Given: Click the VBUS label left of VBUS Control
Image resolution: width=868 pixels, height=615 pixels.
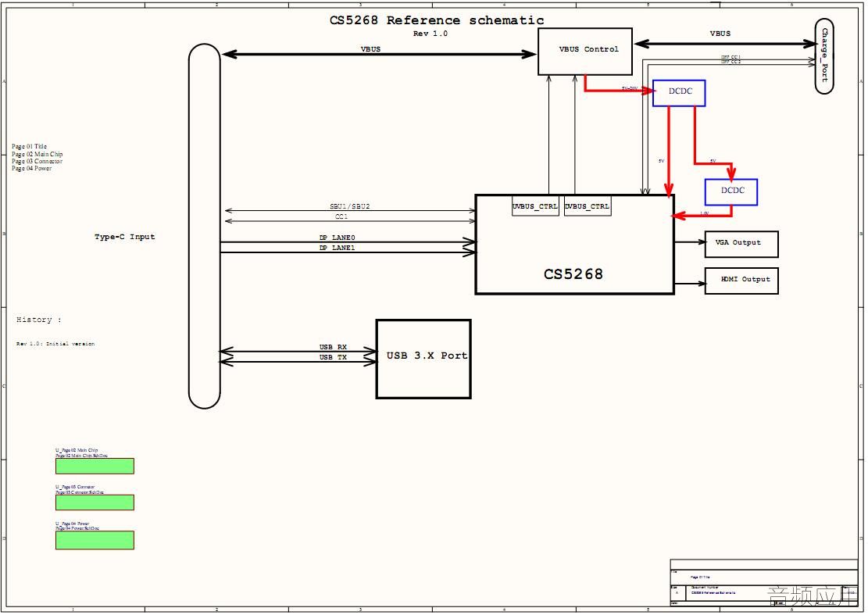Looking at the screenshot, I should click(370, 48).
